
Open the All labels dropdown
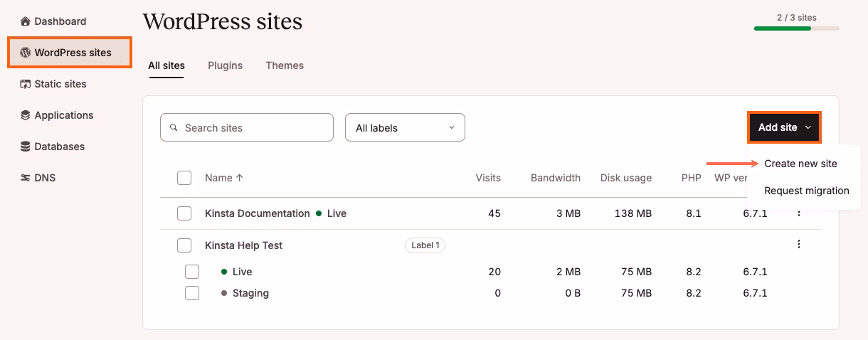pos(405,127)
